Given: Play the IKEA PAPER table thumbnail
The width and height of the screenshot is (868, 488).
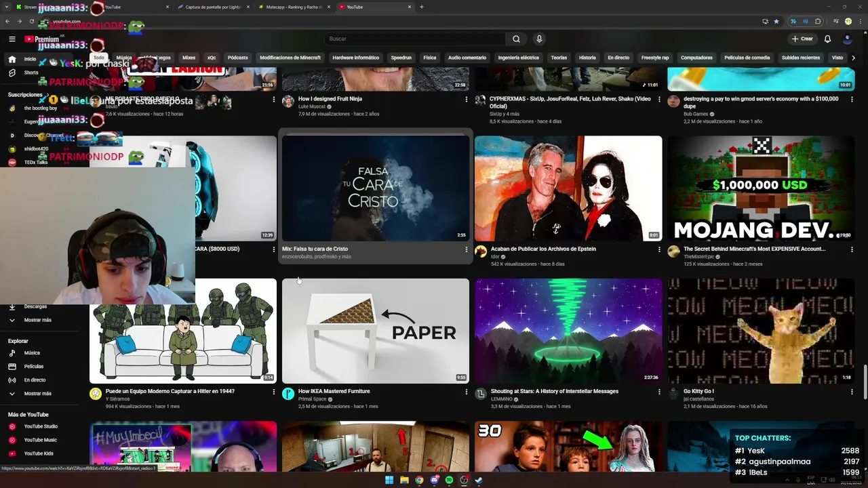Looking at the screenshot, I should click(x=376, y=331).
